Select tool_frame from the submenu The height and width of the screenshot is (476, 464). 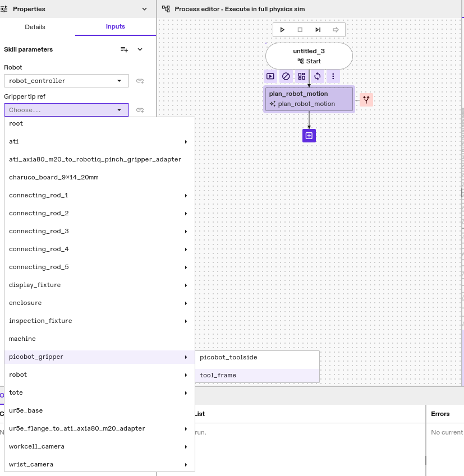(218, 375)
